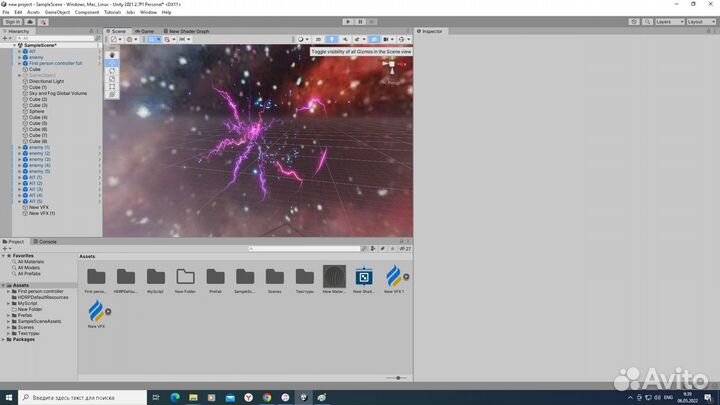Switch to the Console tab
Screen dimensions: 720x405
[x=45, y=242]
